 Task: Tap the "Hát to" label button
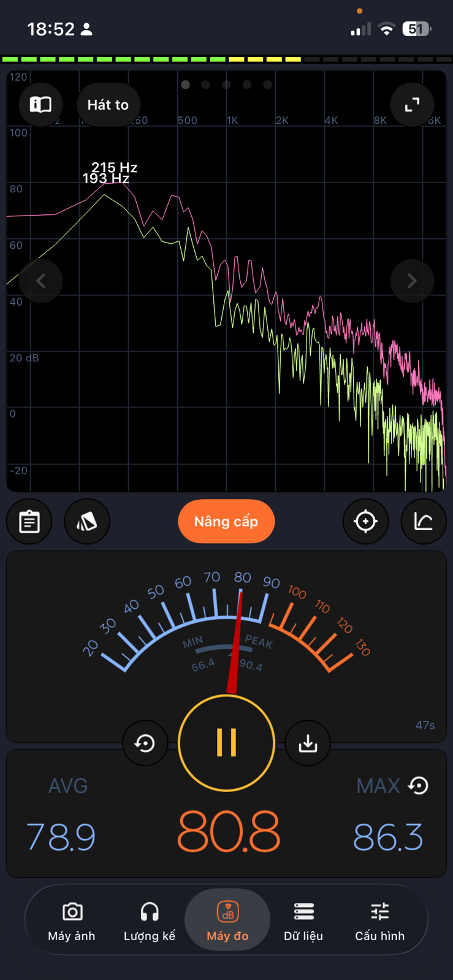coord(108,105)
